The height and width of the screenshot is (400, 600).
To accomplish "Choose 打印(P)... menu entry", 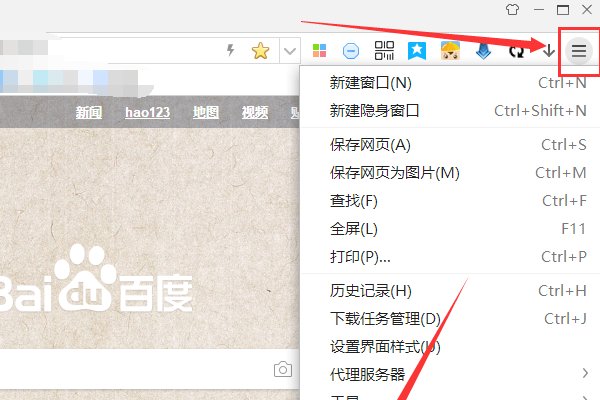I will [450, 257].
